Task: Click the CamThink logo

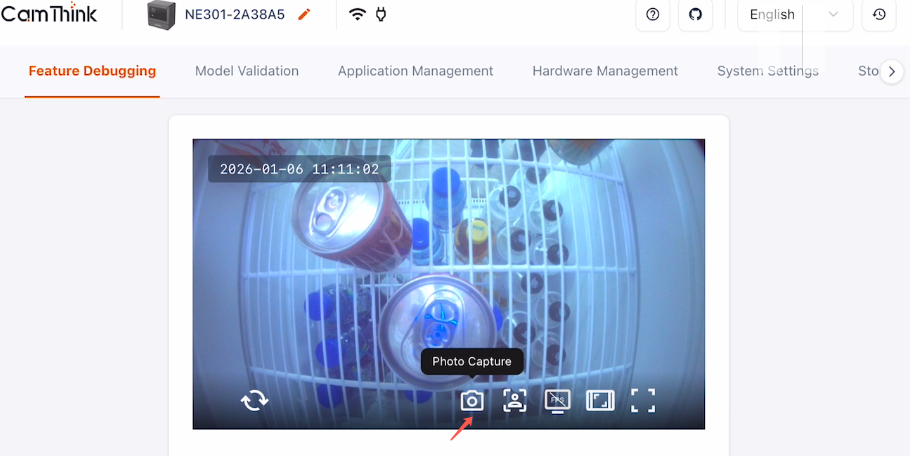Action: 49,14
